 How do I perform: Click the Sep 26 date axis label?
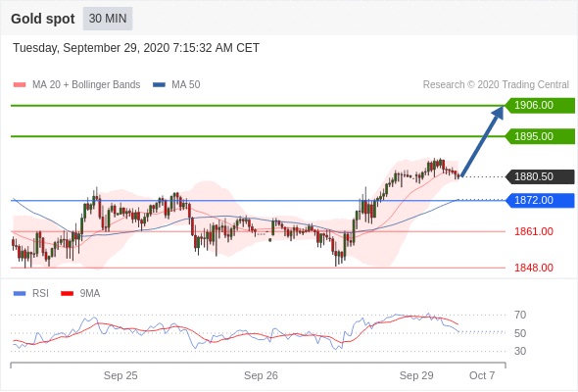261,375
